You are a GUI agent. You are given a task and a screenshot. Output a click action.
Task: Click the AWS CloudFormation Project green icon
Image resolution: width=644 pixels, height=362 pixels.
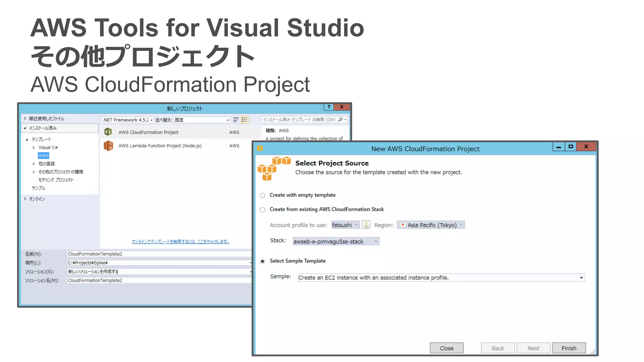[108, 132]
